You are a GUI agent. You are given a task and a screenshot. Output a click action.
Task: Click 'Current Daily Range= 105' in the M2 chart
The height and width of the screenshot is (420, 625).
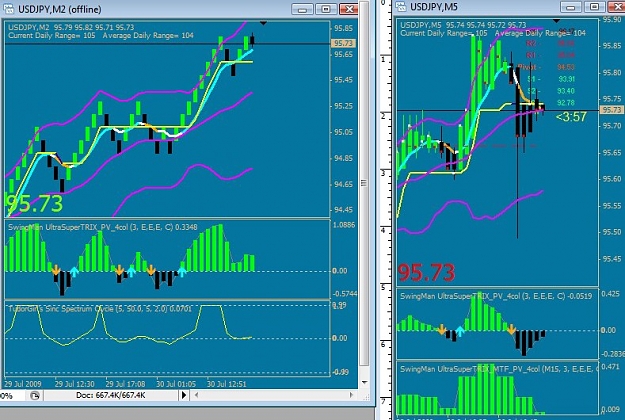pyautogui.click(x=52, y=35)
